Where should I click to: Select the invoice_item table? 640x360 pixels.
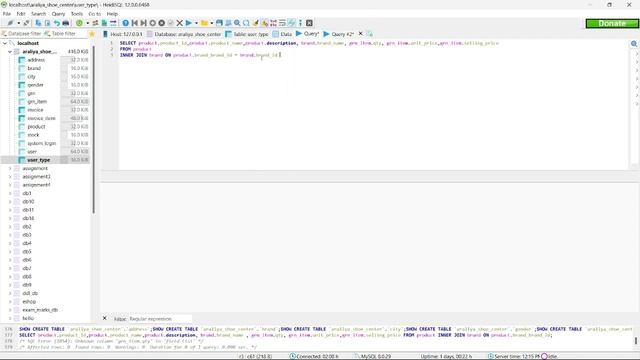[x=41, y=118]
